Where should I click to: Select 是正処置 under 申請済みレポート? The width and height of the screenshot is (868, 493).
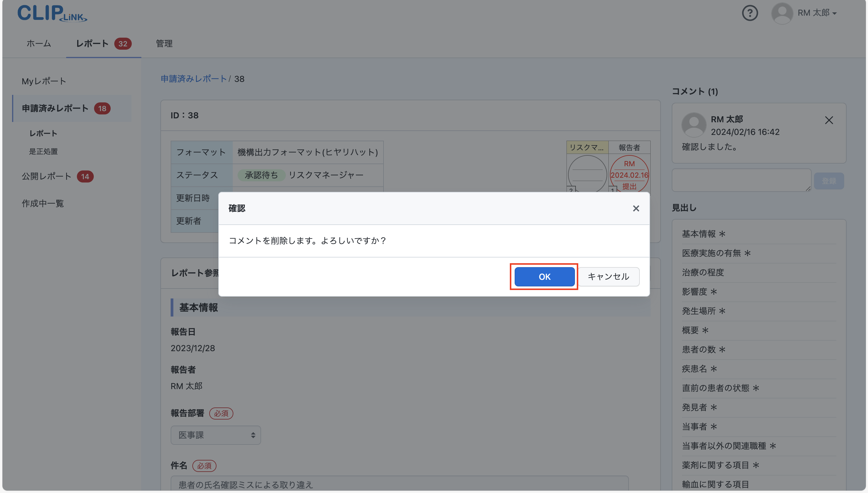(x=43, y=151)
